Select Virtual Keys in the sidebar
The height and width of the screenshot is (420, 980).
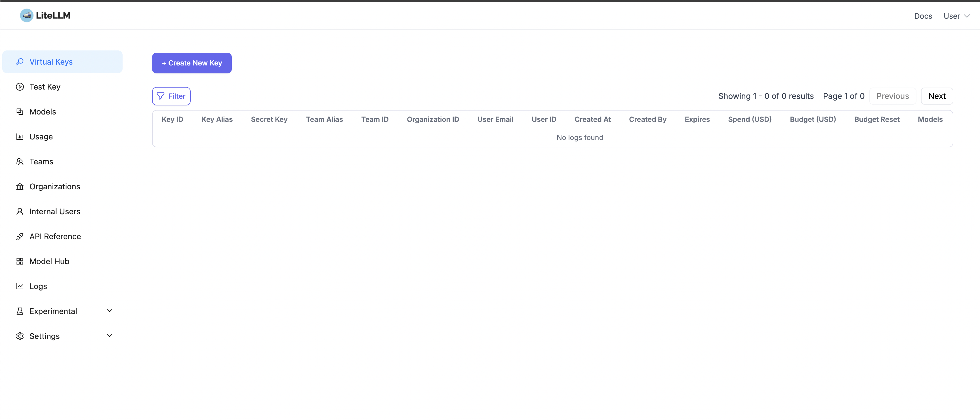pyautogui.click(x=51, y=61)
